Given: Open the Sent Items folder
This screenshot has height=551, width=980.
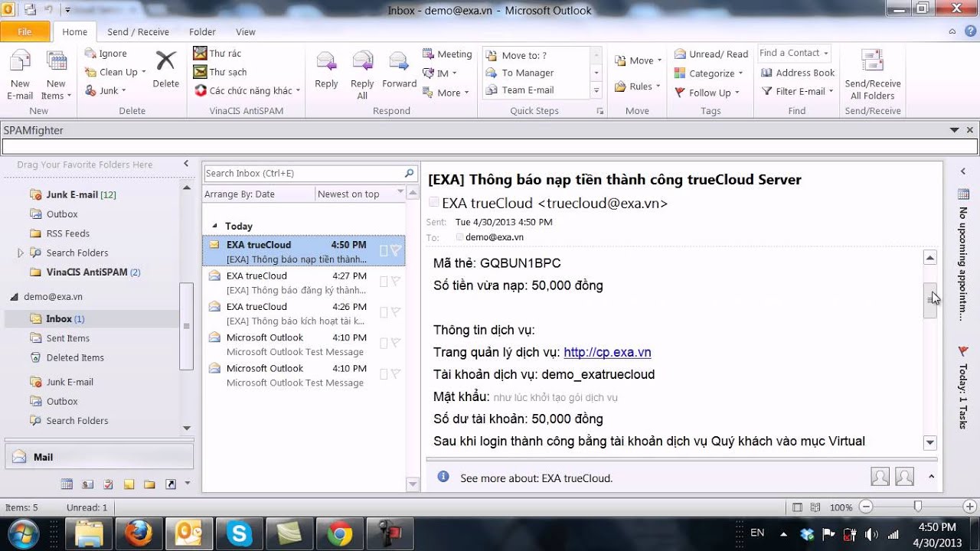Looking at the screenshot, I should [67, 338].
